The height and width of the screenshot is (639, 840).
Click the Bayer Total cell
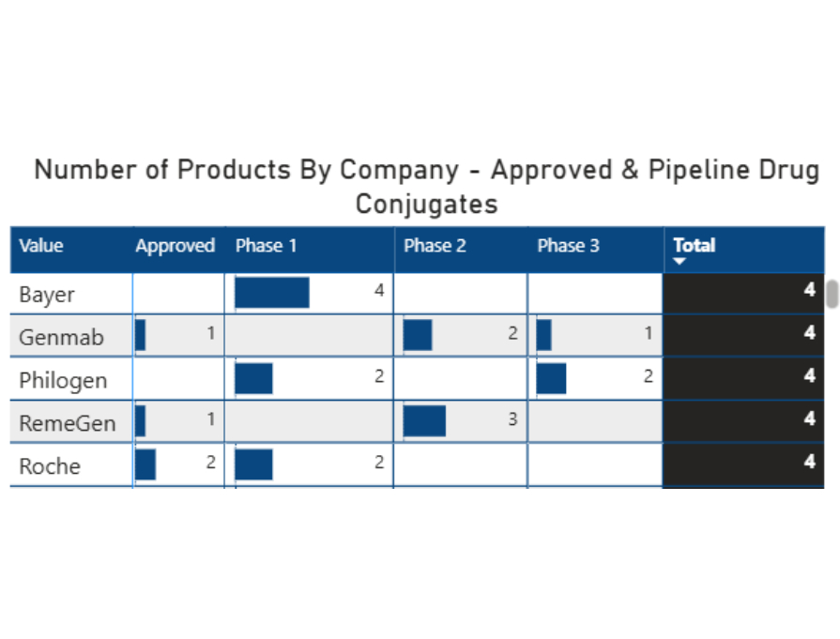pyautogui.click(x=743, y=292)
